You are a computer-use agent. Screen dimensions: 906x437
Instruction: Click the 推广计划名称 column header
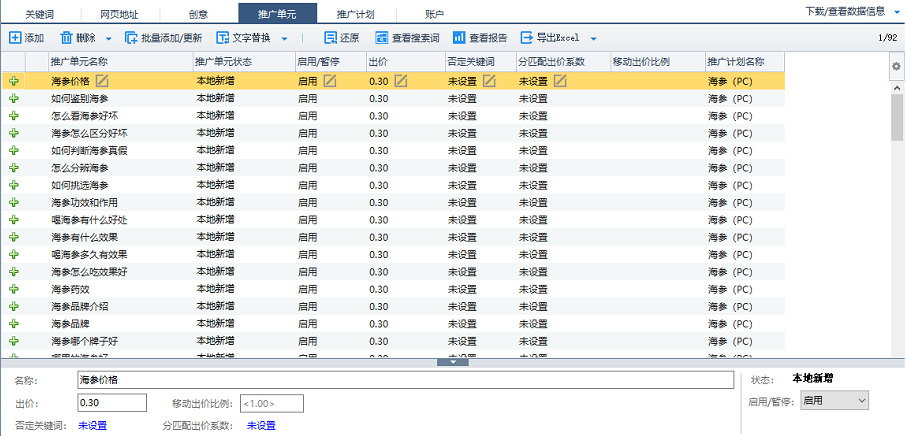coord(744,62)
